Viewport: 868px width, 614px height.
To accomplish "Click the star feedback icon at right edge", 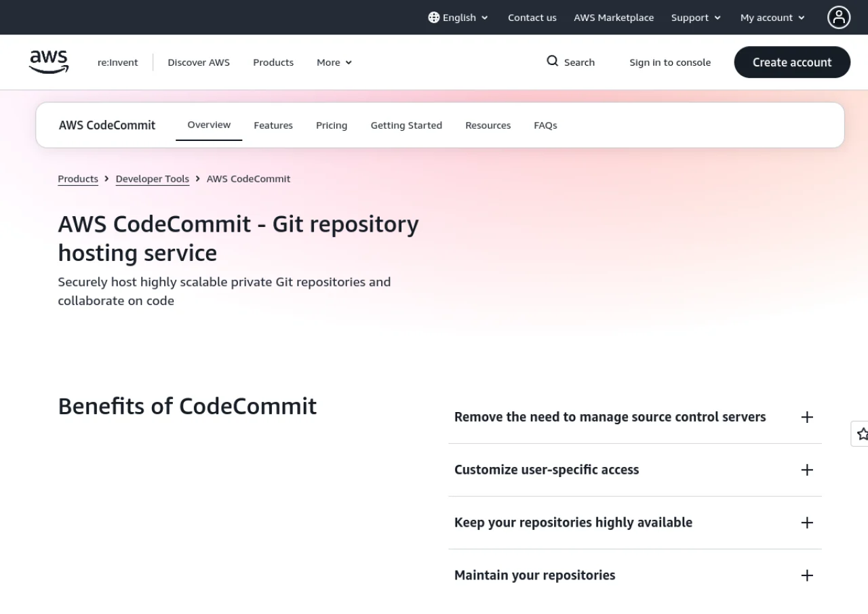I will (861, 434).
